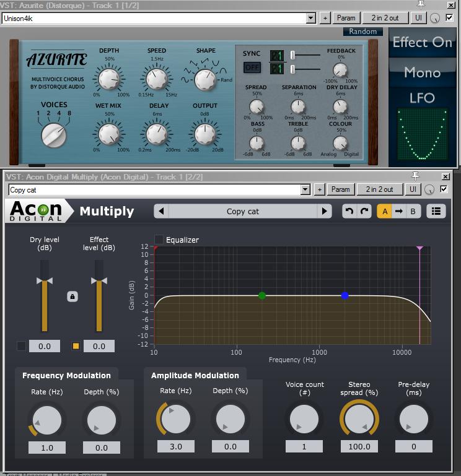Click the pink high-cut EQ marker
This screenshot has width=461, height=476.
tap(419, 248)
